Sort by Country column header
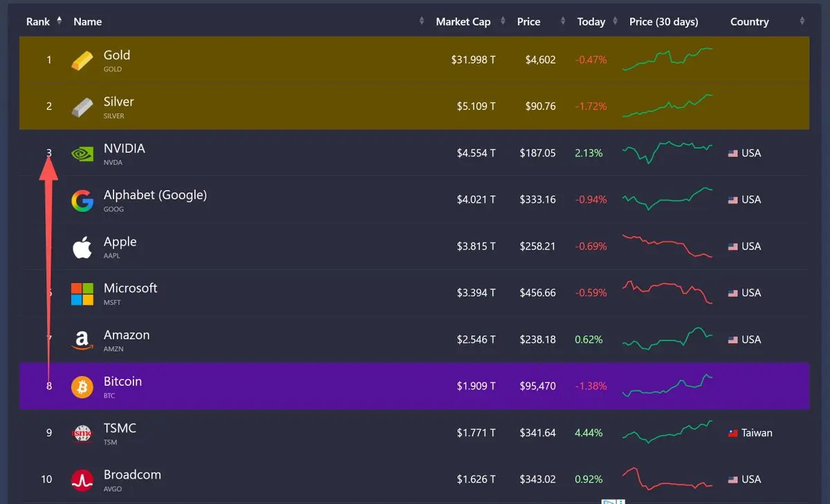This screenshot has width=830, height=504. click(749, 21)
